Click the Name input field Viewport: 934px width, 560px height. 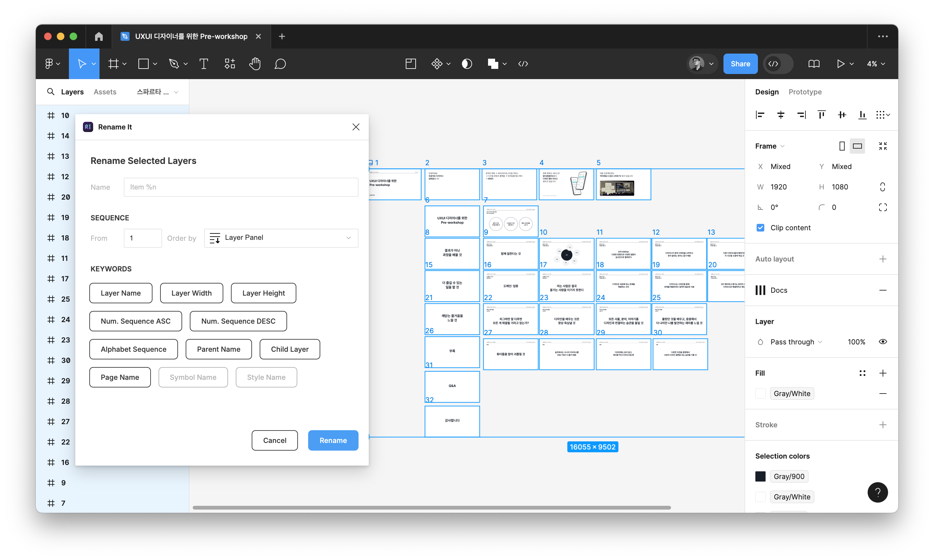pos(241,187)
